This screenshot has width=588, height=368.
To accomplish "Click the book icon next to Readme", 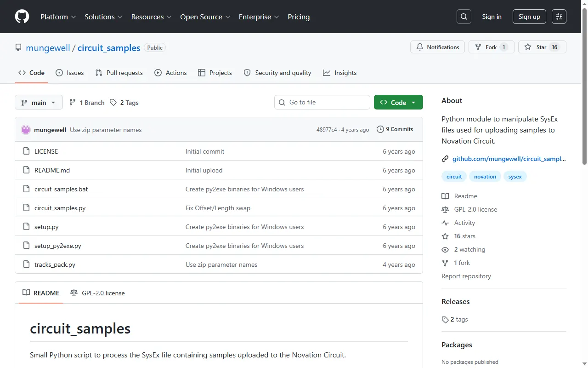I will (445, 196).
